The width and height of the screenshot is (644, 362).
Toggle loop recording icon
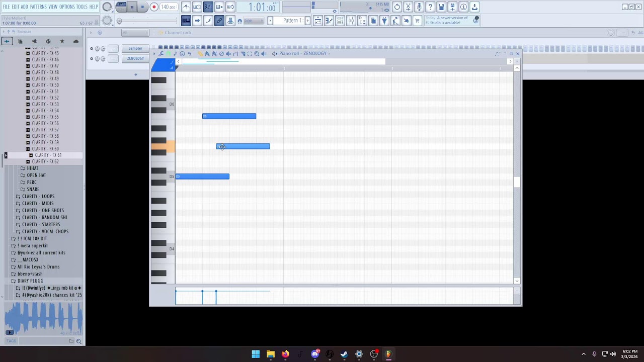tap(230, 7)
